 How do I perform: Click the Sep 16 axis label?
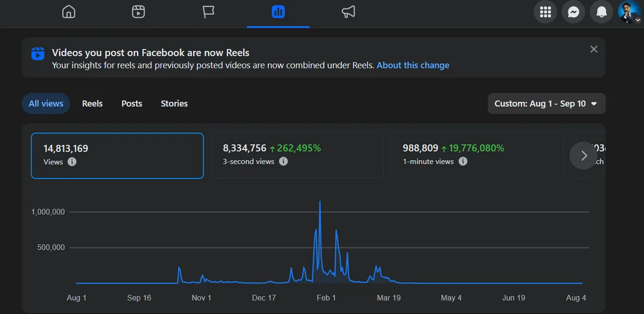[x=139, y=298]
